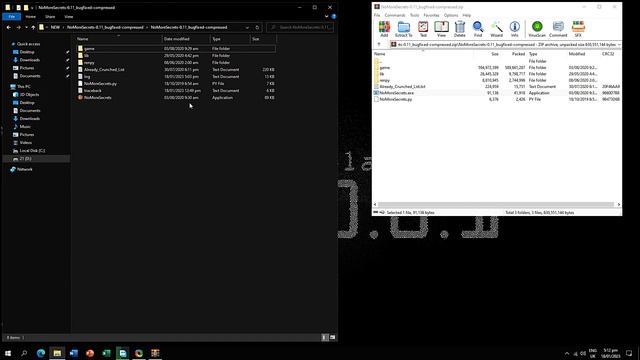Open the Windows Start menu

(x=8, y=353)
